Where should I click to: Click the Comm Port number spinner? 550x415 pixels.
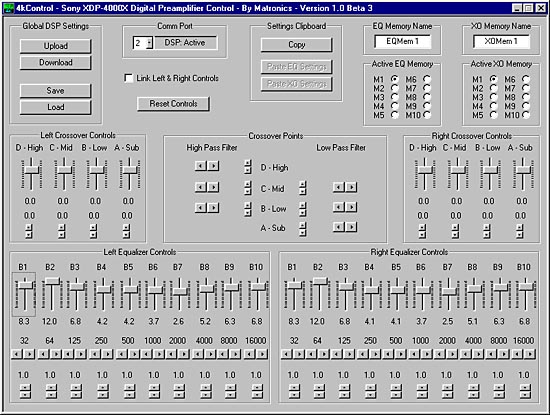pos(149,43)
